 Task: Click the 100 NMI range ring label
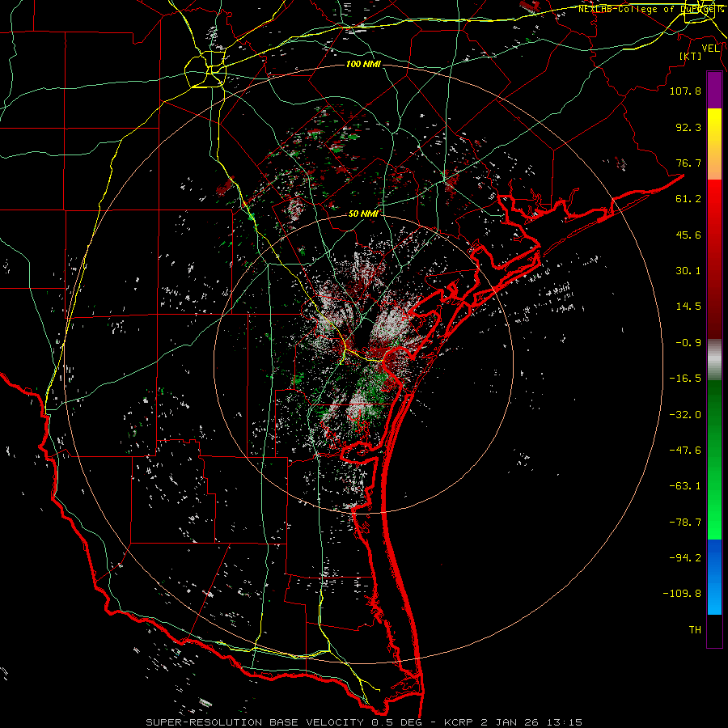[x=363, y=64]
